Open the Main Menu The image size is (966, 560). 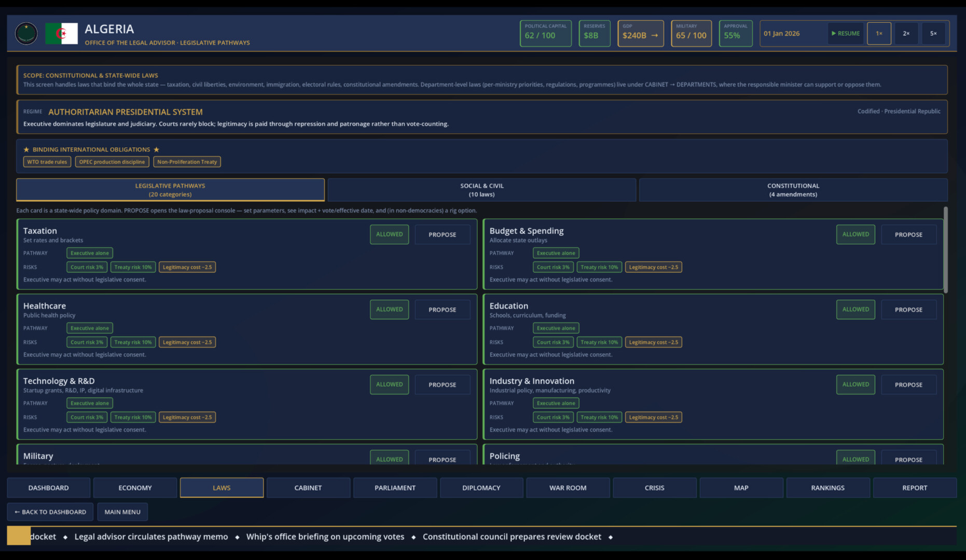click(x=122, y=512)
